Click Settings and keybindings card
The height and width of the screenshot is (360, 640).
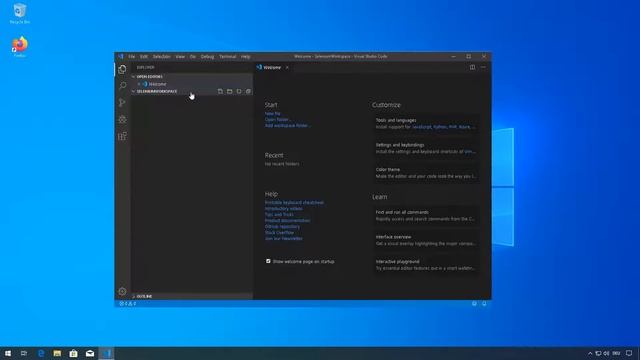[426, 148]
